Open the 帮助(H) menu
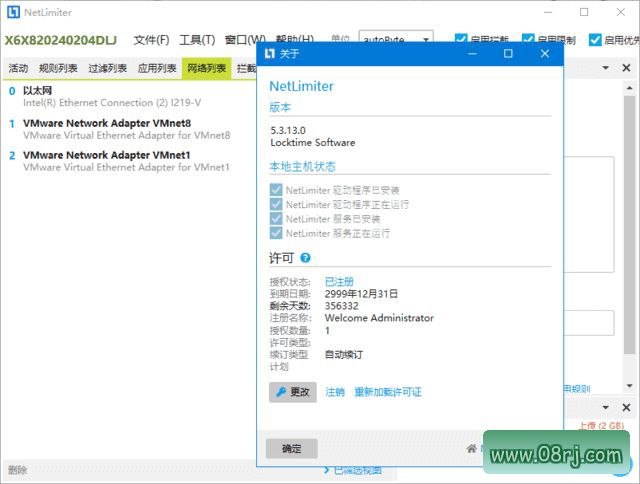This screenshot has height=484, width=640. (295, 40)
